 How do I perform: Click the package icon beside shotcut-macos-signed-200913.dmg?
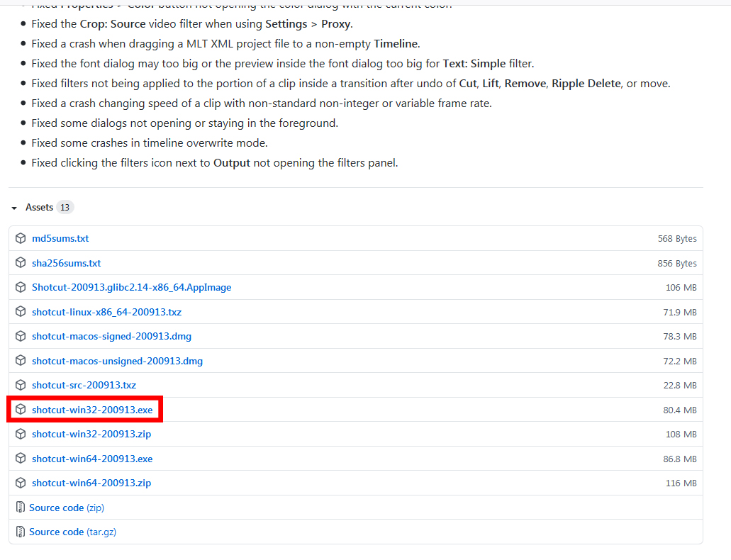(21, 336)
